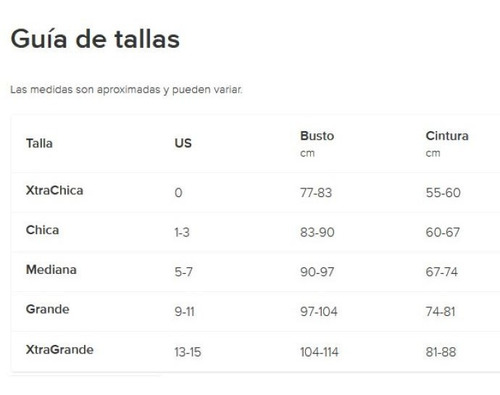Click the 9-11 US size cell
This screenshot has height=395, width=500.
pos(184,312)
